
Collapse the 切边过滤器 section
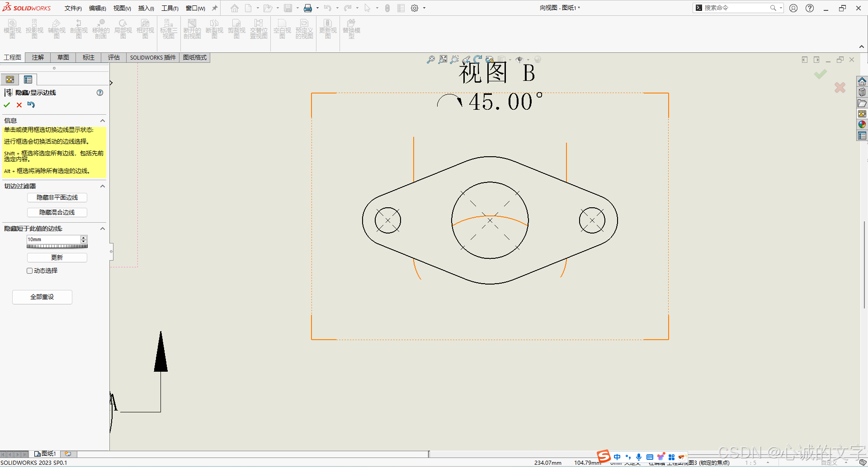(103, 186)
